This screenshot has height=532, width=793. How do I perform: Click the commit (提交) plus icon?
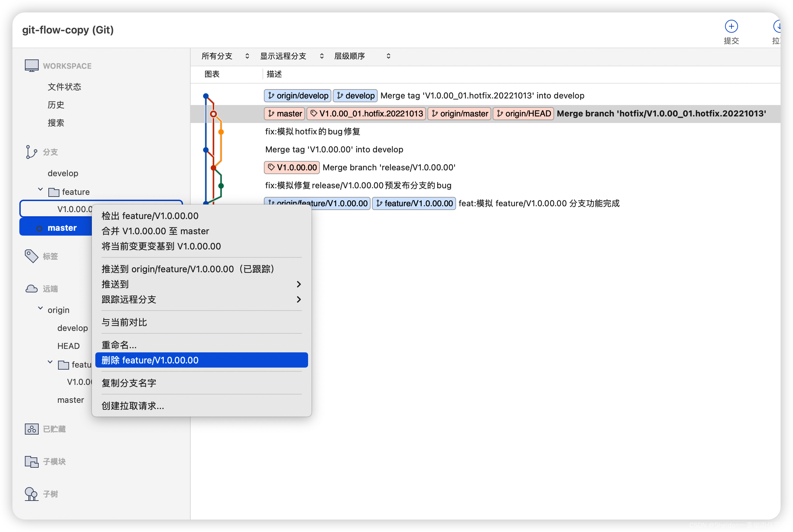point(731,27)
